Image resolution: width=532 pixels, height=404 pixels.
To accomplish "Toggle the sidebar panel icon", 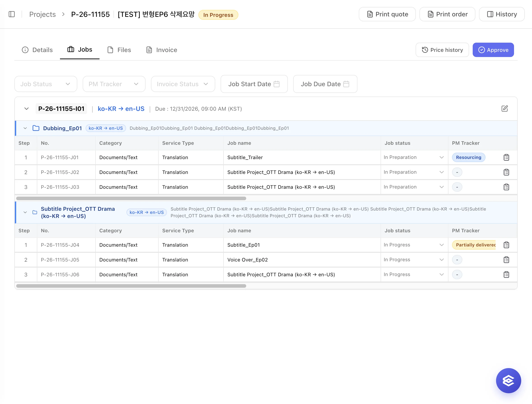I will tap(11, 14).
